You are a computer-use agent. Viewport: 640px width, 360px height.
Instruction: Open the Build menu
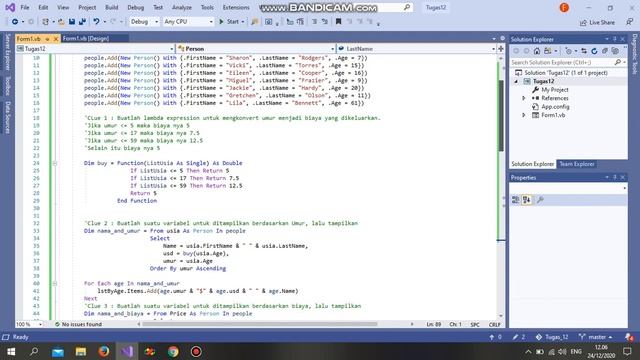pos(111,7)
